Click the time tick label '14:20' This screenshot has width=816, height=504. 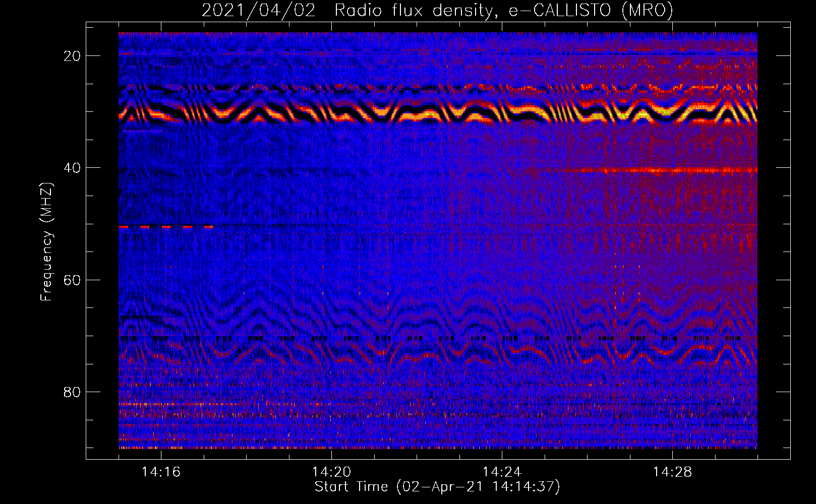(331, 472)
